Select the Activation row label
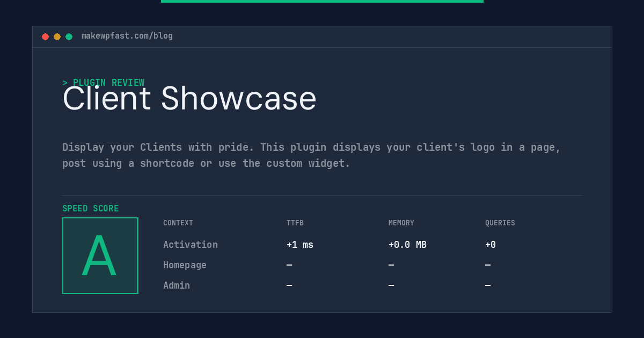The width and height of the screenshot is (644, 338). [191, 245]
